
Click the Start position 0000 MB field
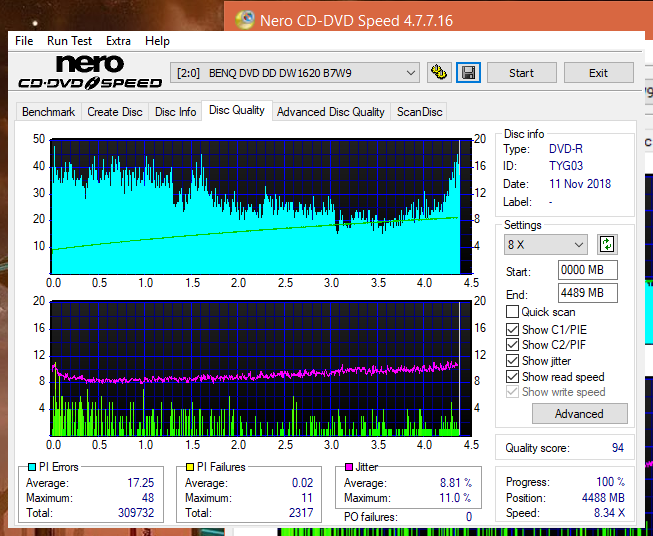point(587,270)
